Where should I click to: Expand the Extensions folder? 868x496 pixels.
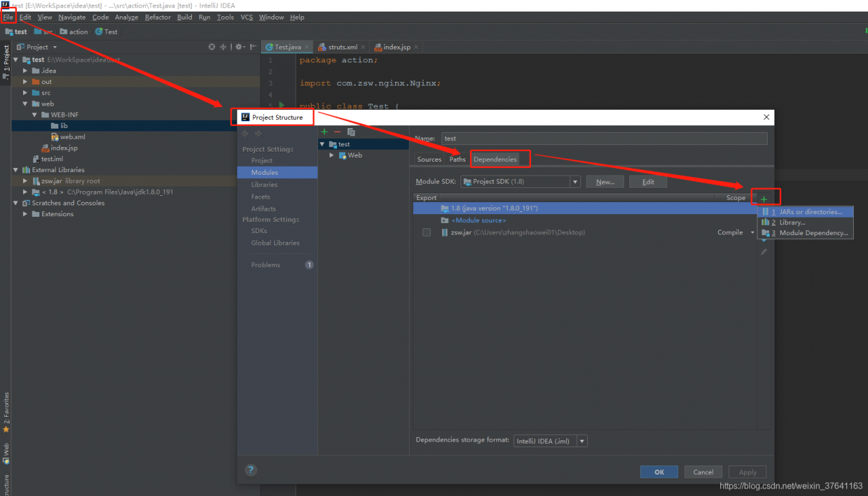pyautogui.click(x=26, y=214)
